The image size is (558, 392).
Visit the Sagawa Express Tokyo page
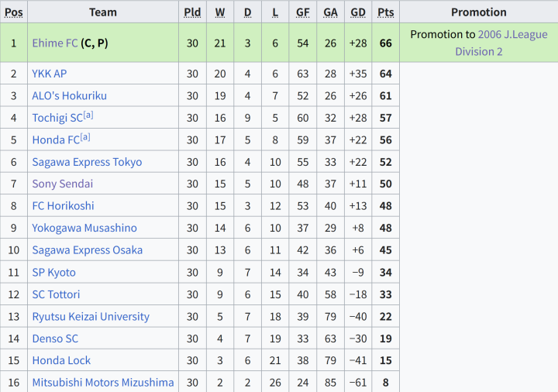coord(87,162)
